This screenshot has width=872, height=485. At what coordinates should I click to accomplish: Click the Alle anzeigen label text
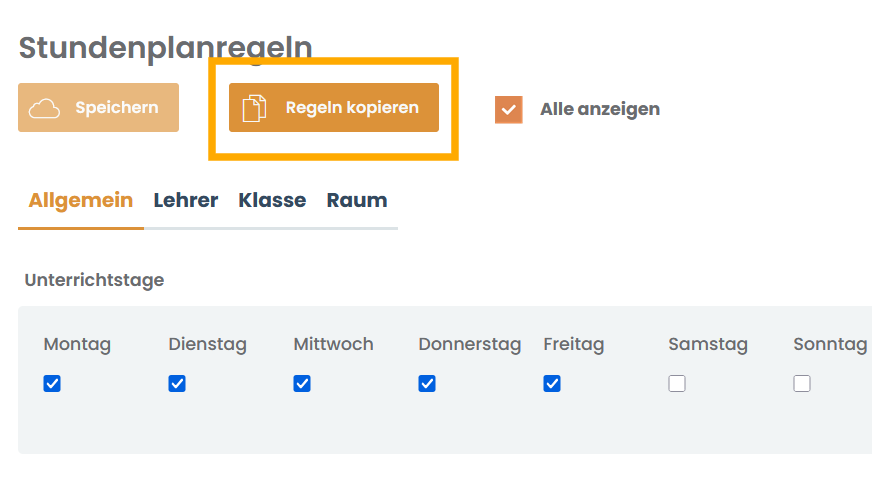point(600,109)
